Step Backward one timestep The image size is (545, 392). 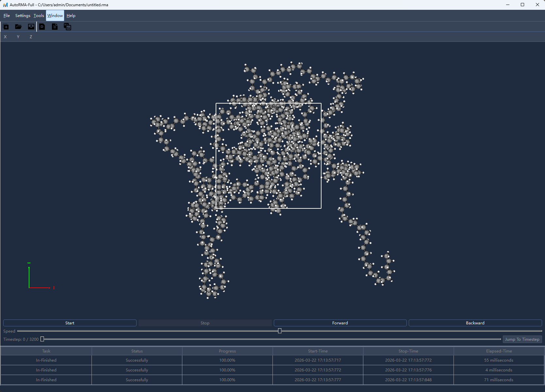pos(475,323)
